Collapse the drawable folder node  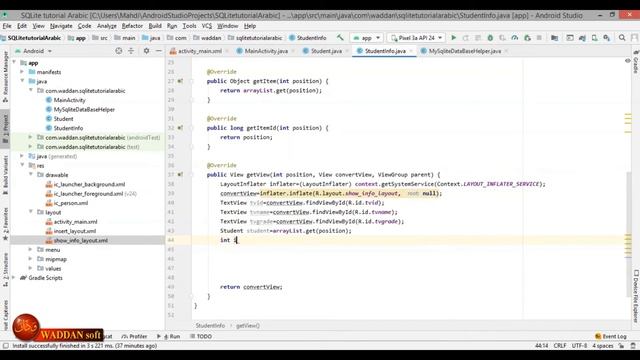click(x=31, y=175)
